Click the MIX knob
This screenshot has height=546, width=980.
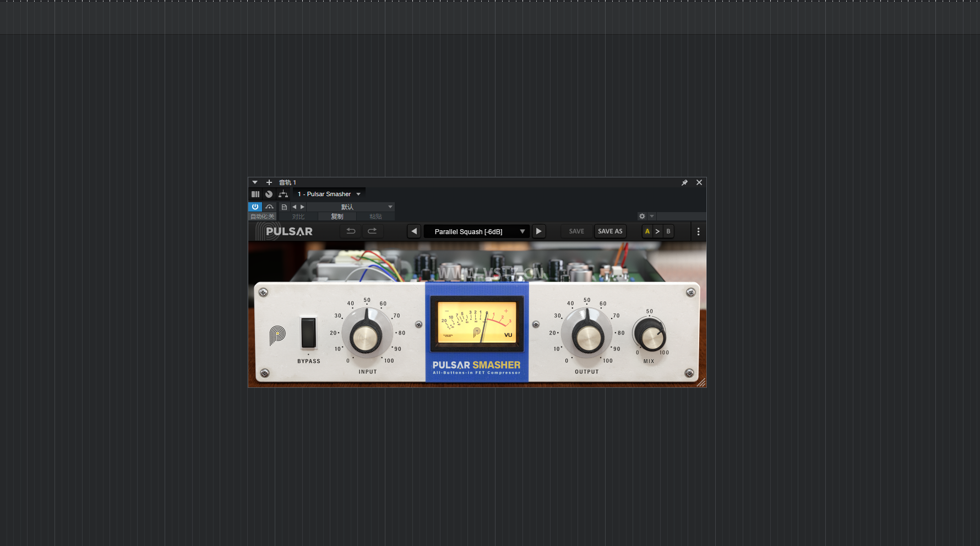click(x=650, y=334)
